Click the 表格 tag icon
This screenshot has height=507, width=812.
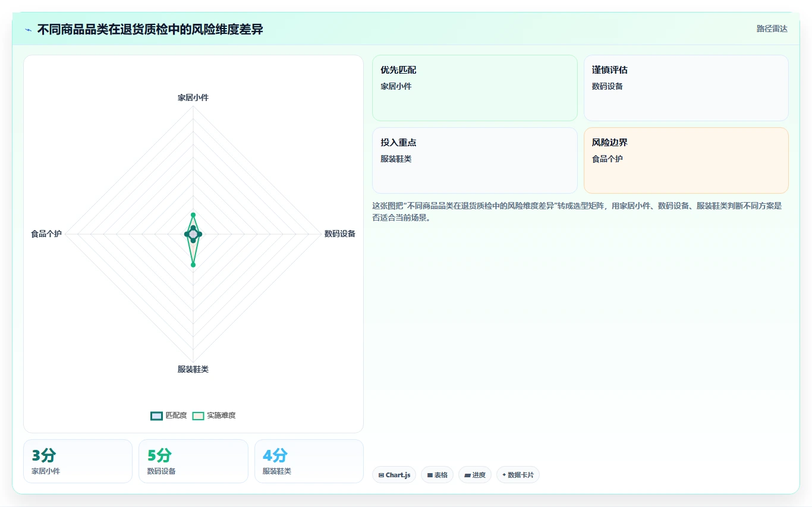click(430, 475)
